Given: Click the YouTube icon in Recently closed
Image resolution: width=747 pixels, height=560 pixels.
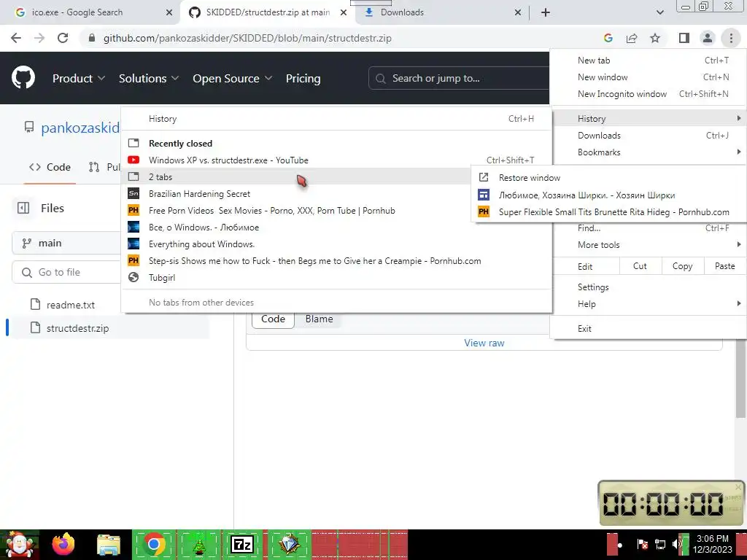Looking at the screenshot, I should tap(133, 160).
